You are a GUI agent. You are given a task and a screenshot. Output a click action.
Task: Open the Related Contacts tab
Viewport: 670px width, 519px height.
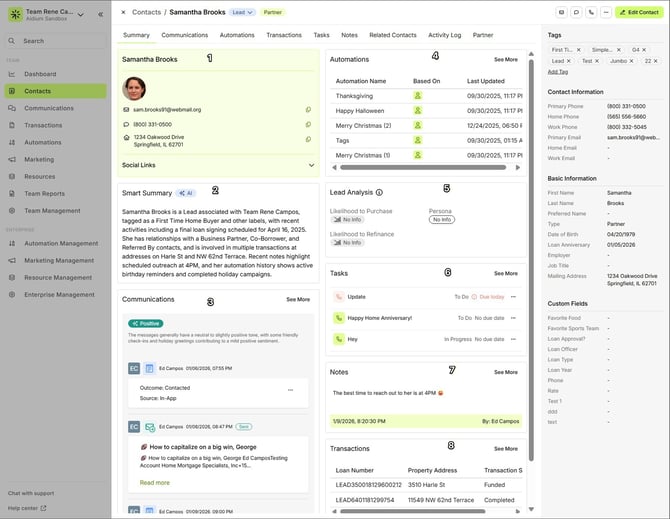pos(393,35)
